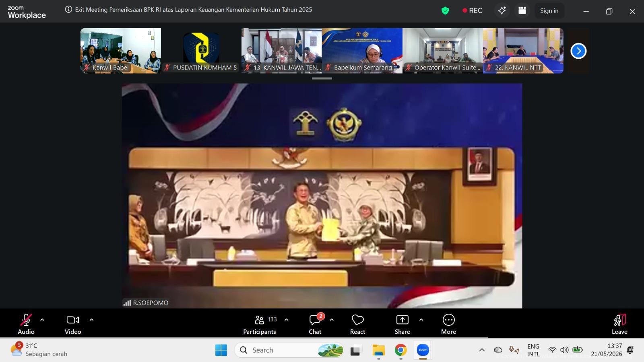This screenshot has height=362, width=644.
Task: Expand share options arrow
Action: point(421,320)
